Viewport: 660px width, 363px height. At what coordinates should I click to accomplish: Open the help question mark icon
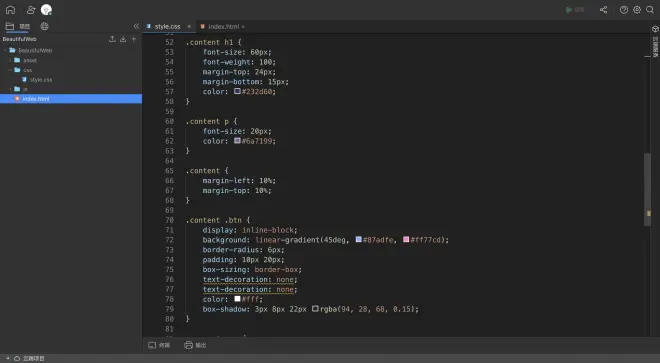pyautogui.click(x=624, y=10)
